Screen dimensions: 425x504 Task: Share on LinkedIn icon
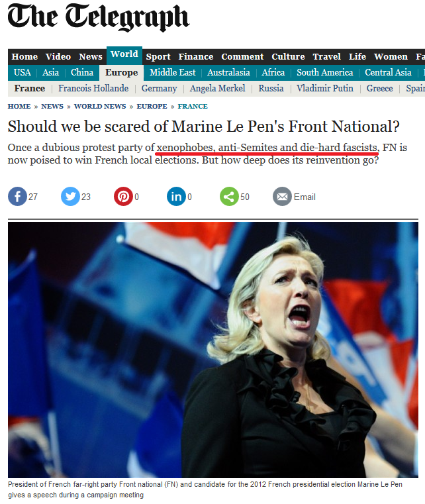pos(176,197)
